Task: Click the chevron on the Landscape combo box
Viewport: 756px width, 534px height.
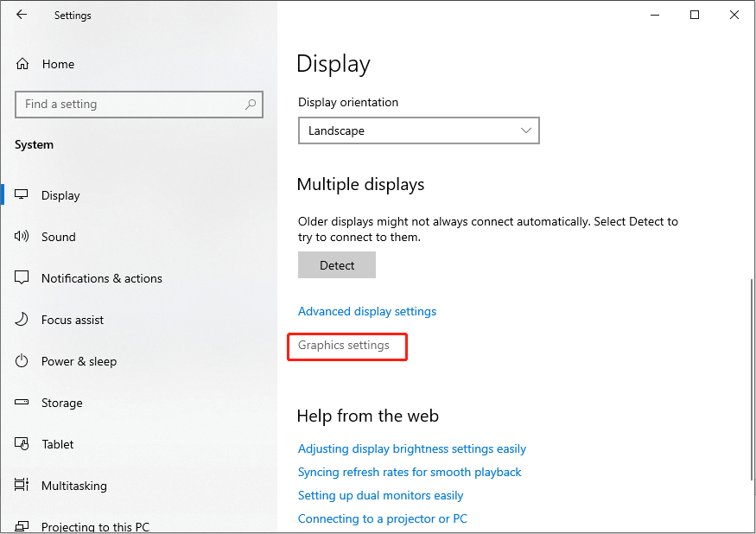Action: coord(526,130)
